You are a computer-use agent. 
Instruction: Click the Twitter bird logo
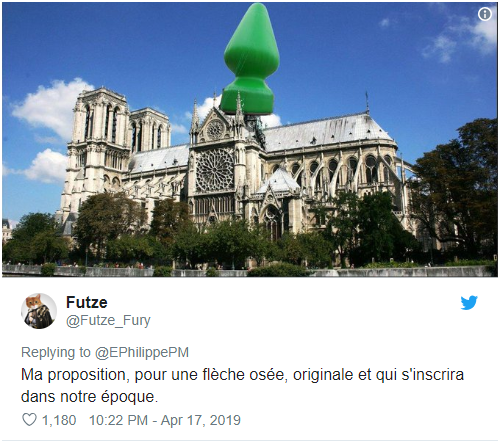click(x=469, y=303)
